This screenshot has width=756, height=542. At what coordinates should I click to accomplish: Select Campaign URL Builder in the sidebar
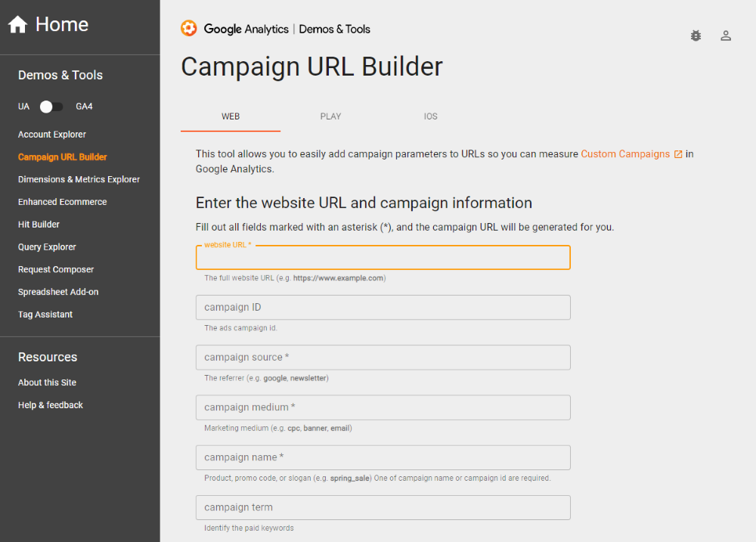[62, 157]
